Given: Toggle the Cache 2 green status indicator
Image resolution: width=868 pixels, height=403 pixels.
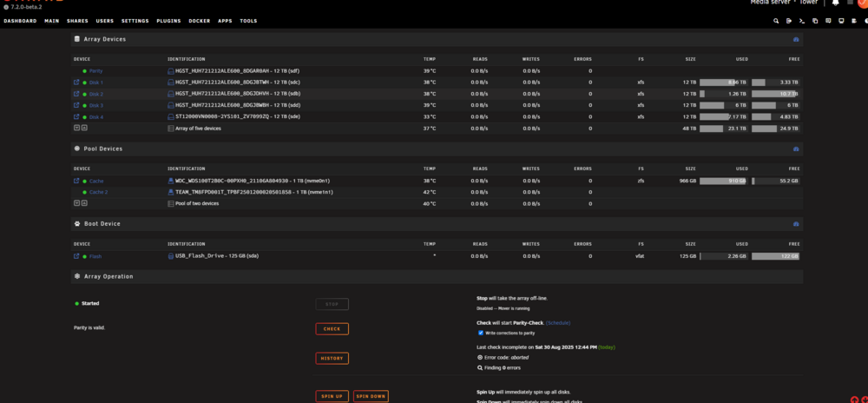Looking at the screenshot, I should click(85, 192).
